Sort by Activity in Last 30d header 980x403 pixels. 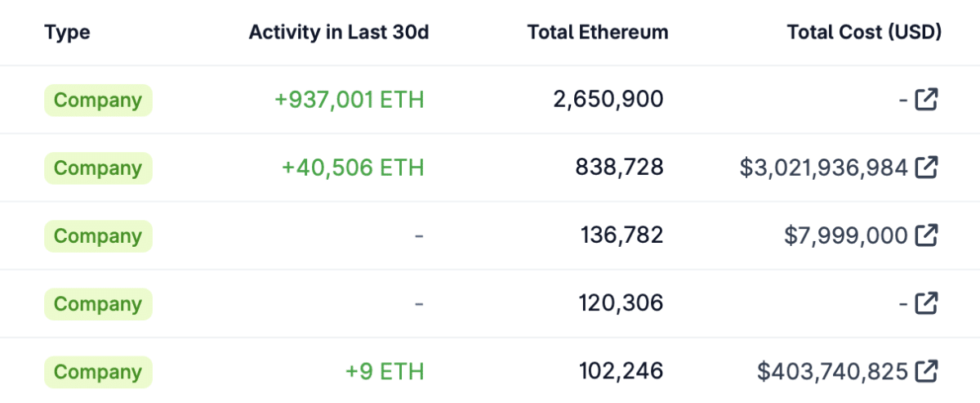[339, 33]
